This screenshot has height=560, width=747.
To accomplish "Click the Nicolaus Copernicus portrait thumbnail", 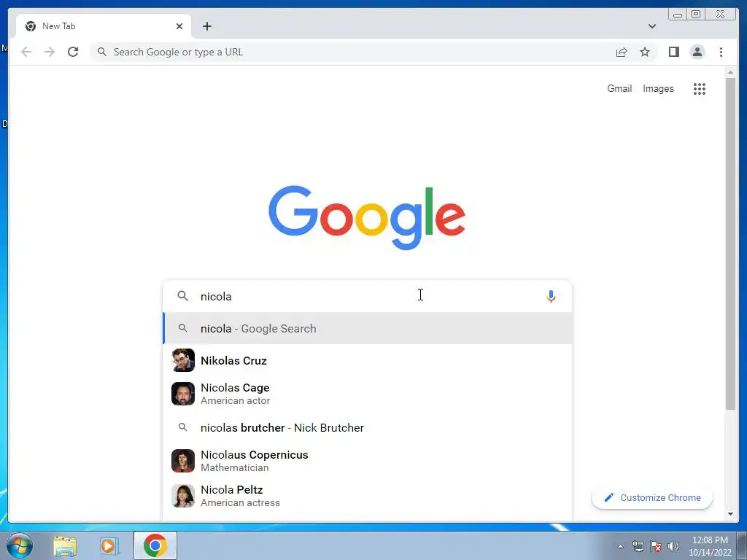I will (183, 461).
